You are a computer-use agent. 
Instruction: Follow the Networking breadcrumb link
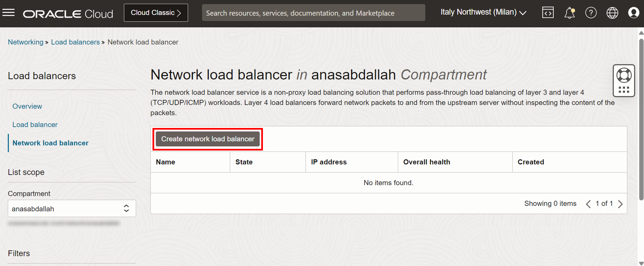[26, 42]
